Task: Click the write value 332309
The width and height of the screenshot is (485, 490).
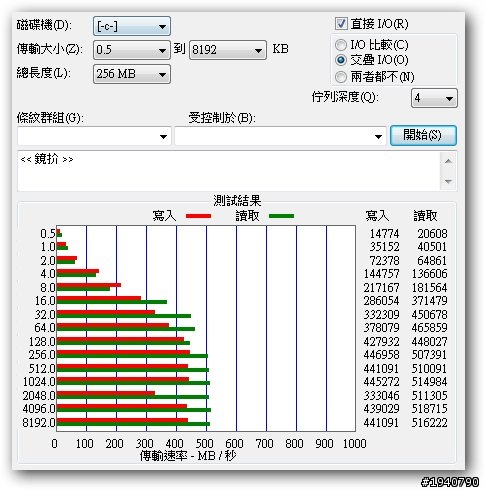Action: pos(381,315)
